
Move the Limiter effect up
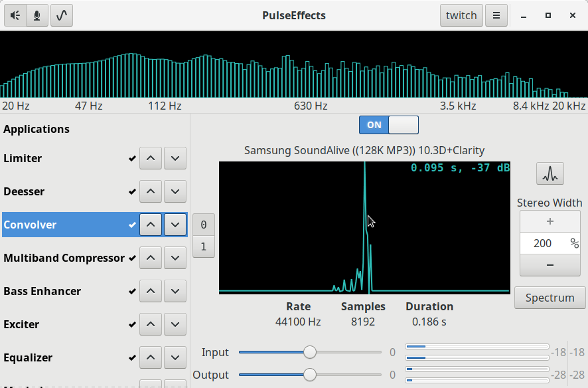pyautogui.click(x=151, y=158)
